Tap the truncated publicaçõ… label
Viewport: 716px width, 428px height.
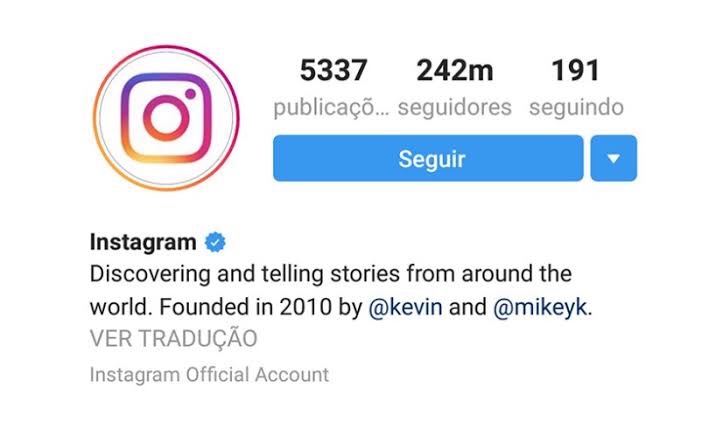coord(331,108)
